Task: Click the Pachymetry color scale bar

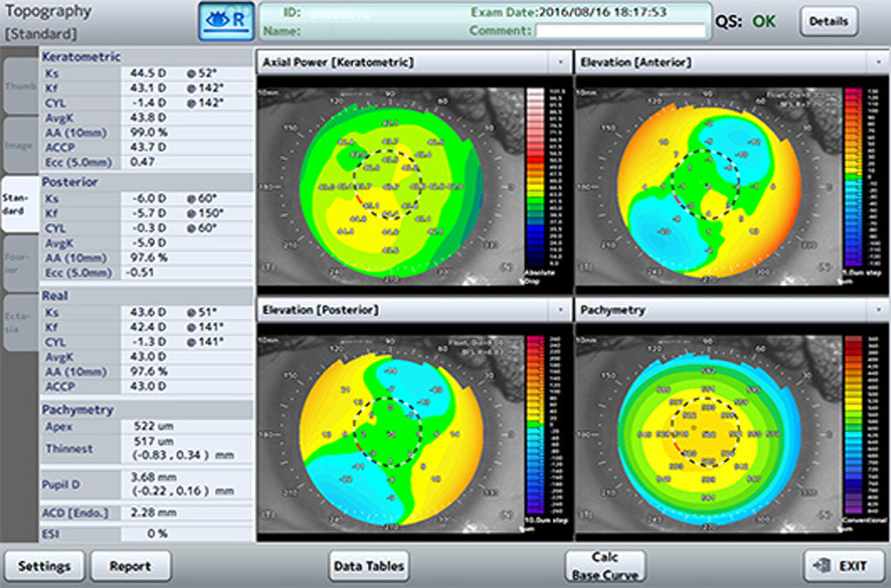Action: pos(854,425)
